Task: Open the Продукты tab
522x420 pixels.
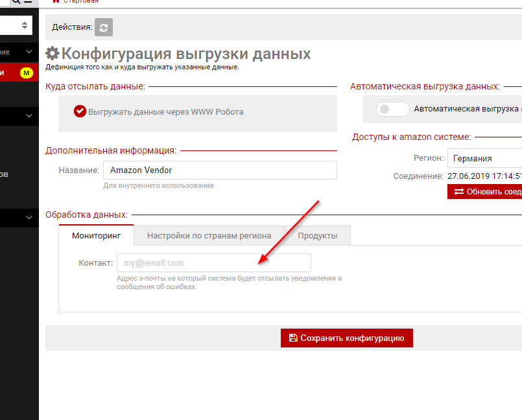Action: pos(318,235)
